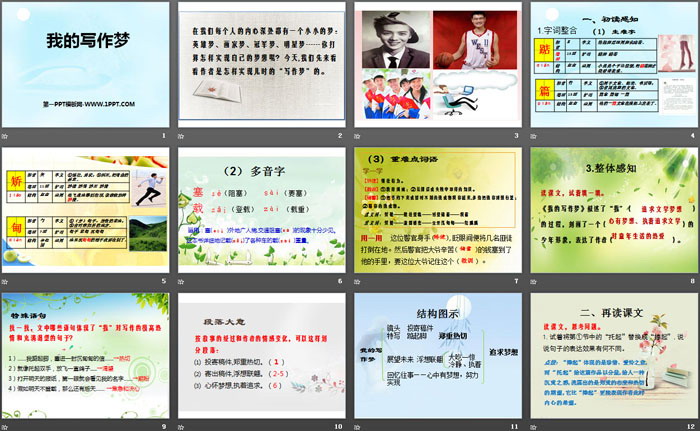Select slide 4 titled 初读感知
The height and width of the screenshot is (431, 700).
tap(614, 65)
